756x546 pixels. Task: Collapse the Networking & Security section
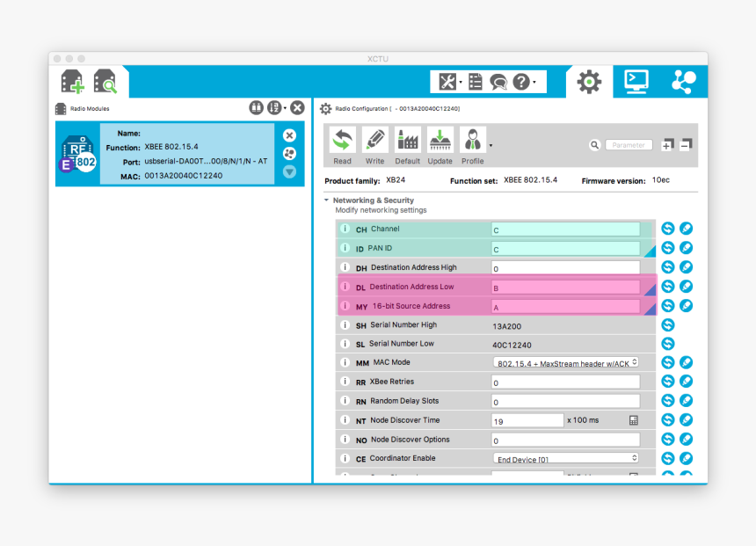click(x=326, y=200)
